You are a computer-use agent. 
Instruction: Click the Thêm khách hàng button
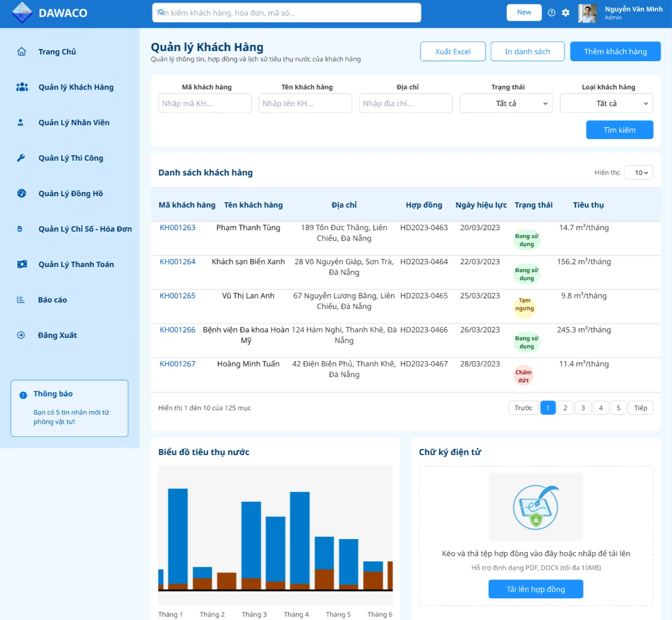pyautogui.click(x=615, y=52)
